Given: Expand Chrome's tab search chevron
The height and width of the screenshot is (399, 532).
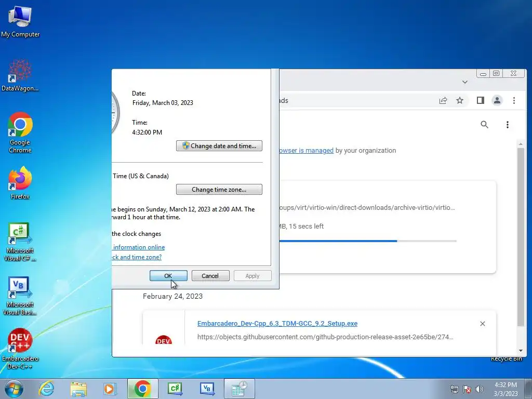Looking at the screenshot, I should 465,82.
